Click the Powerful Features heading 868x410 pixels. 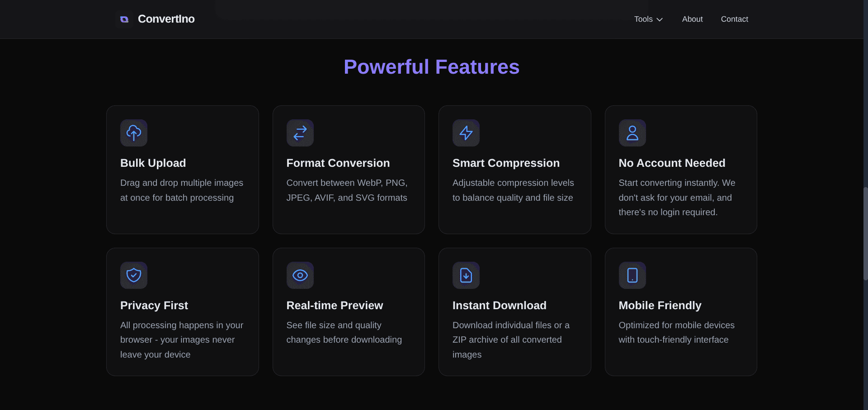pos(431,66)
